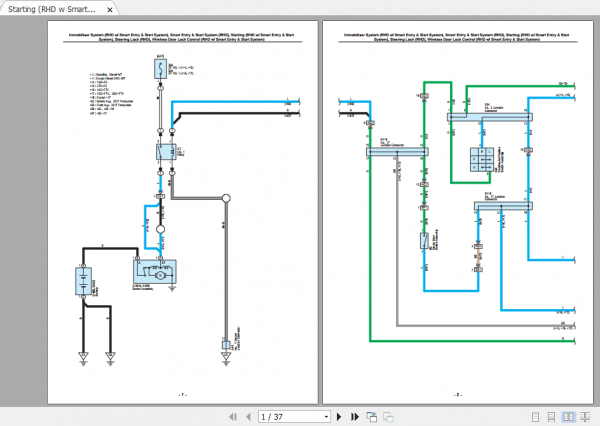Viewport: 600px width, 426px height.
Task: Open the page number dropdown
Action: tap(326, 416)
